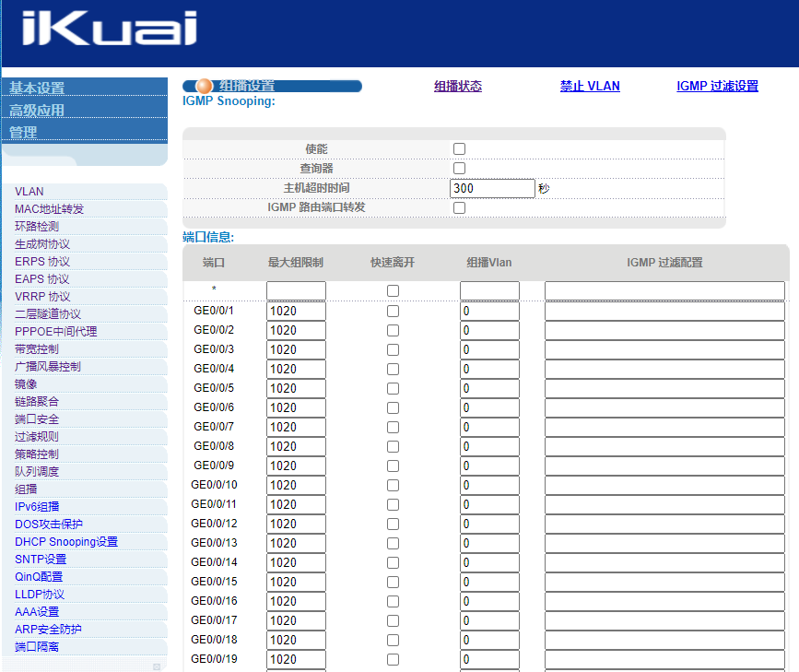Open 广播风暴控制 in sidebar
The height and width of the screenshot is (672, 799).
tap(47, 367)
